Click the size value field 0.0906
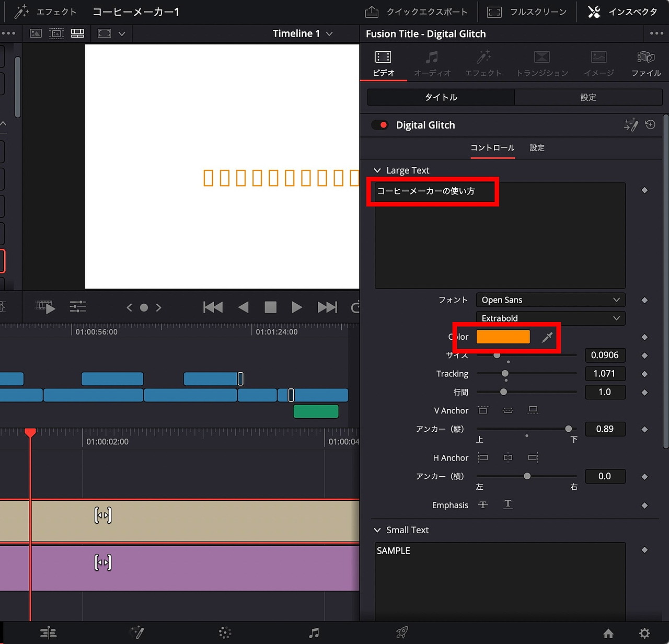Screen dimensions: 669x644 (605, 355)
